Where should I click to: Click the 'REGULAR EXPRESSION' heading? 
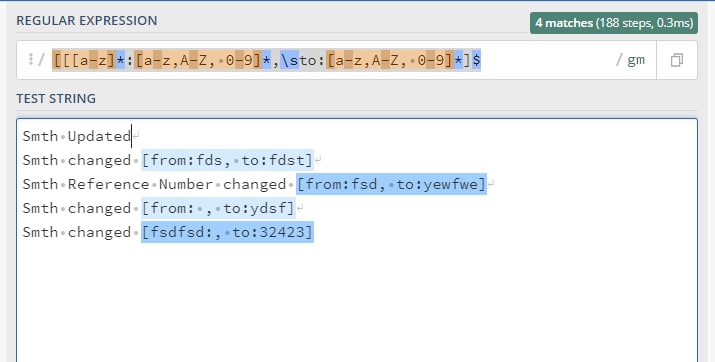tap(87, 21)
